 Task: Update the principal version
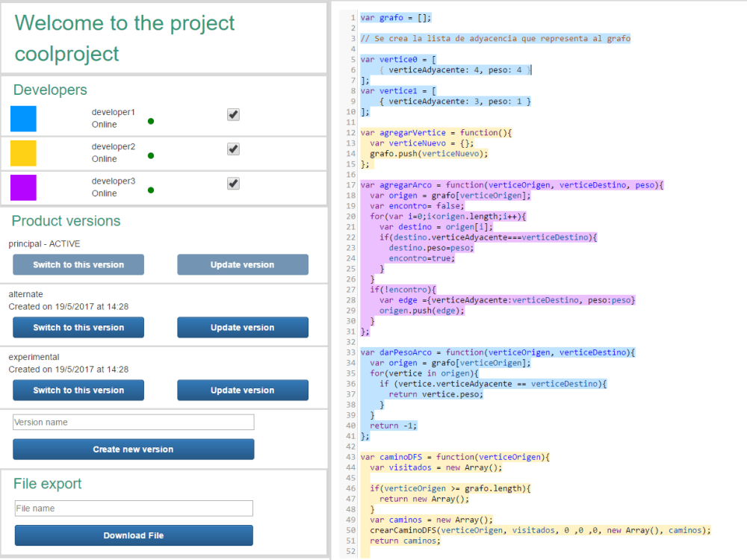click(x=243, y=264)
